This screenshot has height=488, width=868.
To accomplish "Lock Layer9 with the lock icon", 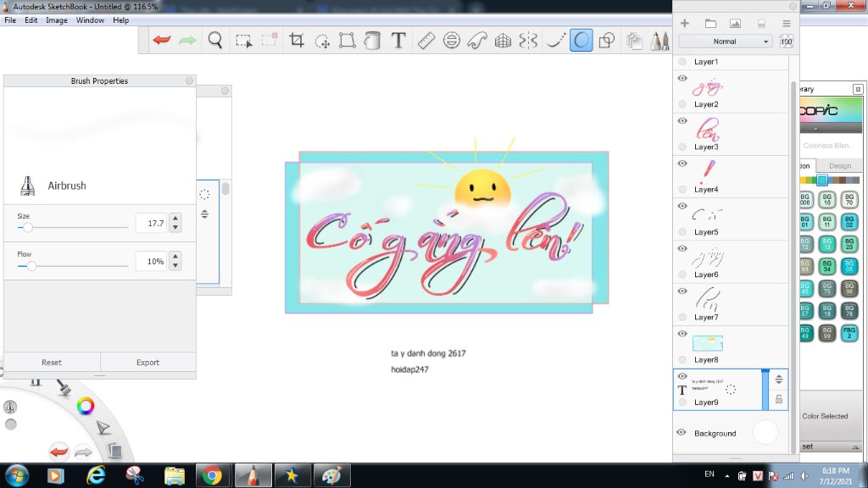I will tap(779, 399).
